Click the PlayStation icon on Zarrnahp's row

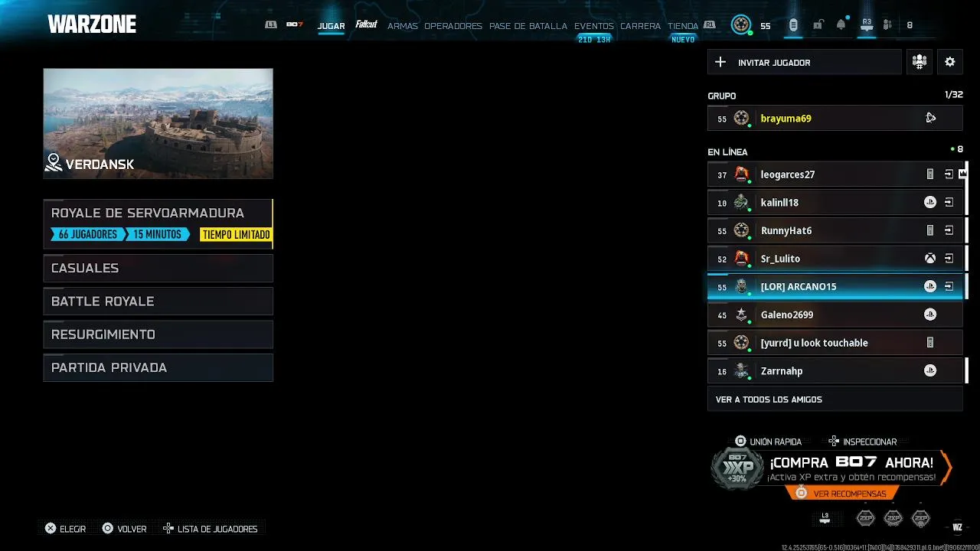(x=930, y=371)
